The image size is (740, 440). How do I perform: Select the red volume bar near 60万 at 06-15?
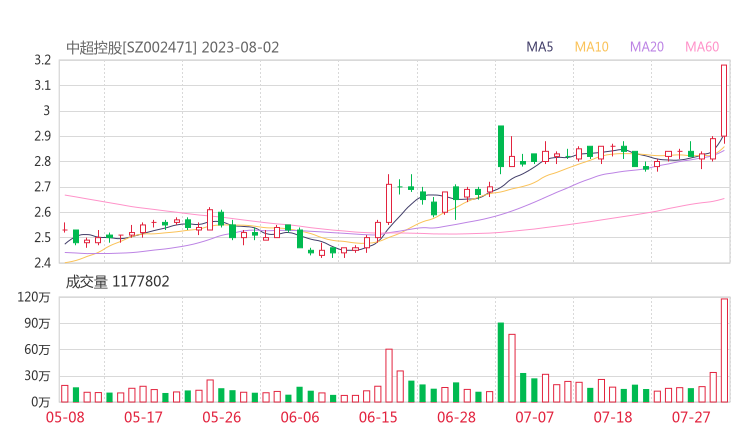click(x=389, y=376)
